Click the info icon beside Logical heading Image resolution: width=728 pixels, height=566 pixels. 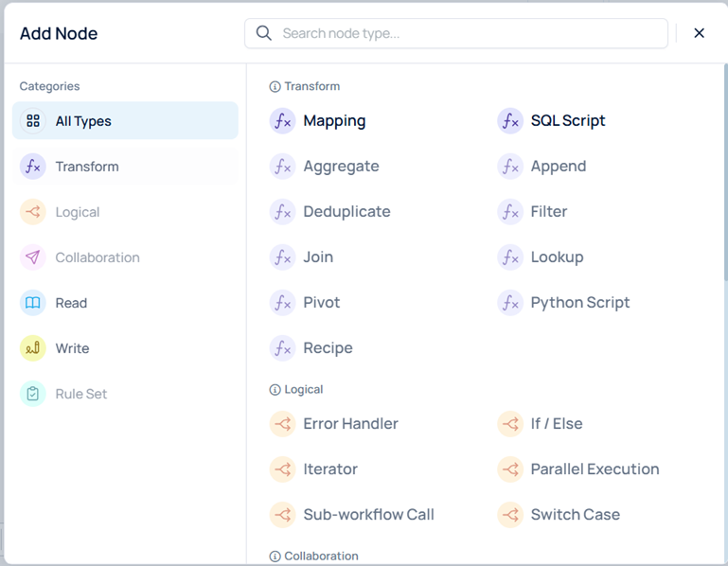[x=275, y=390]
